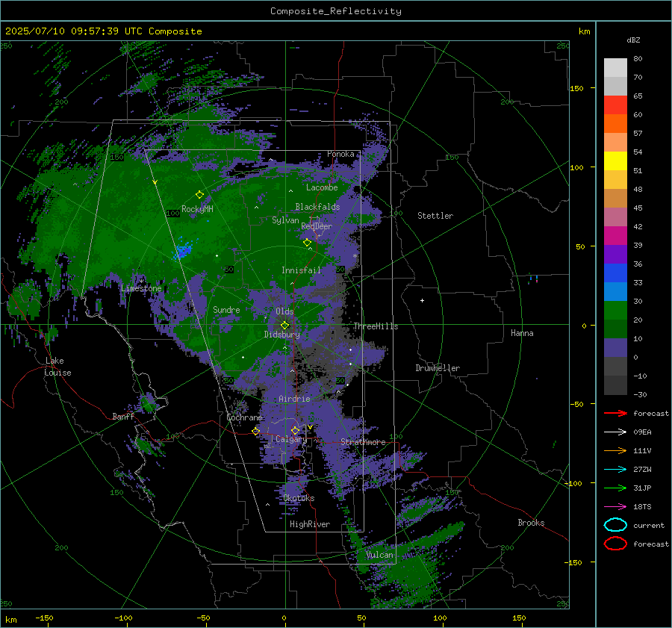Screen dimensions: 672x628
Task: Click the Limestone map label
Action: [x=141, y=288]
